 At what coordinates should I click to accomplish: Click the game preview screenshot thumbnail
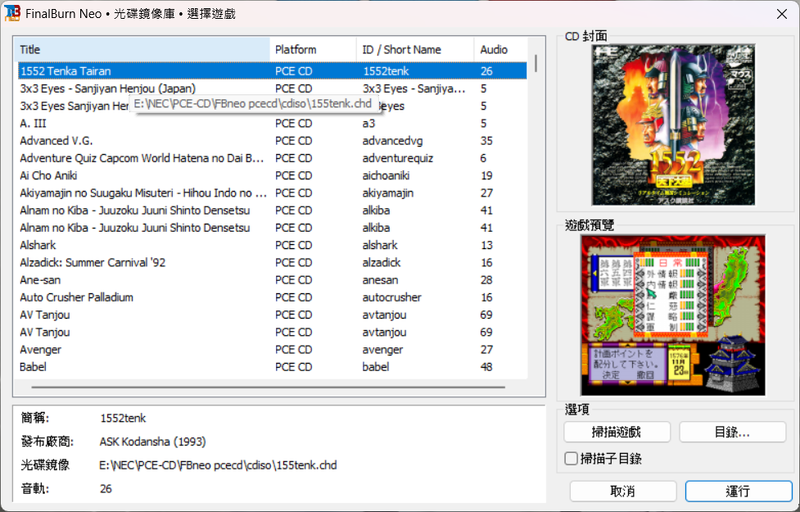(673, 316)
